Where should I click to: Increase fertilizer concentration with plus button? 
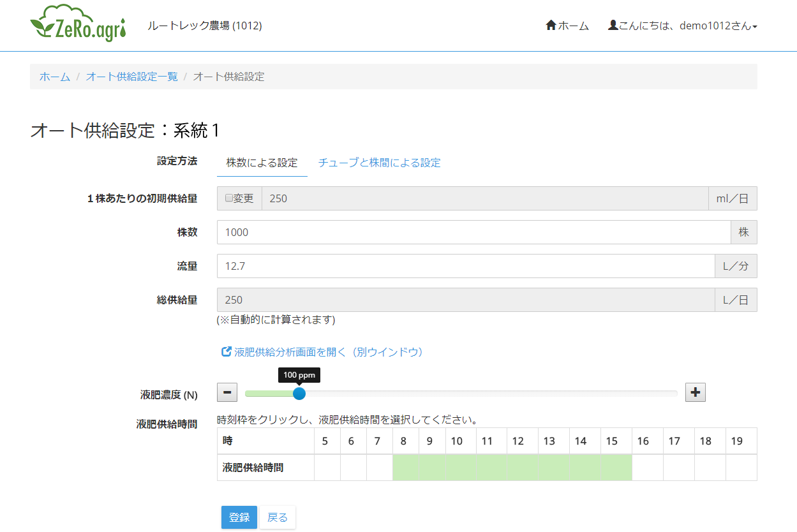coord(696,392)
